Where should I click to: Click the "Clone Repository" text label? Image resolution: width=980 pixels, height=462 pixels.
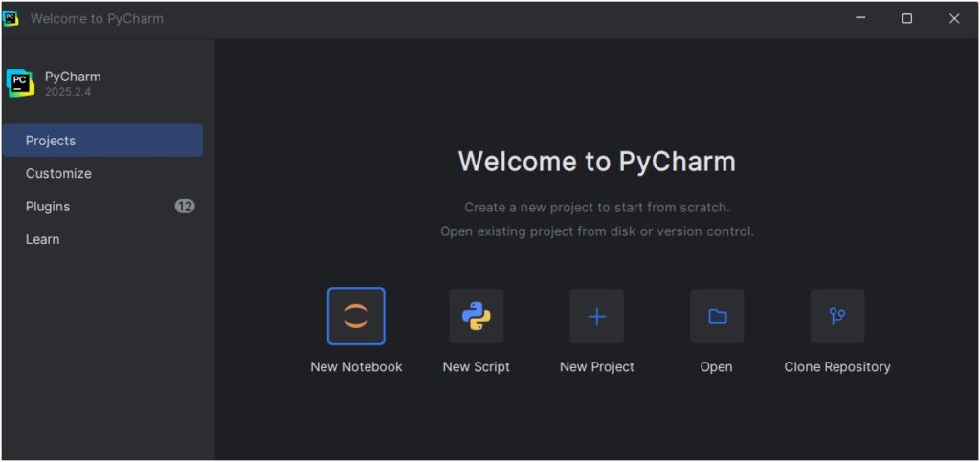pyautogui.click(x=837, y=367)
